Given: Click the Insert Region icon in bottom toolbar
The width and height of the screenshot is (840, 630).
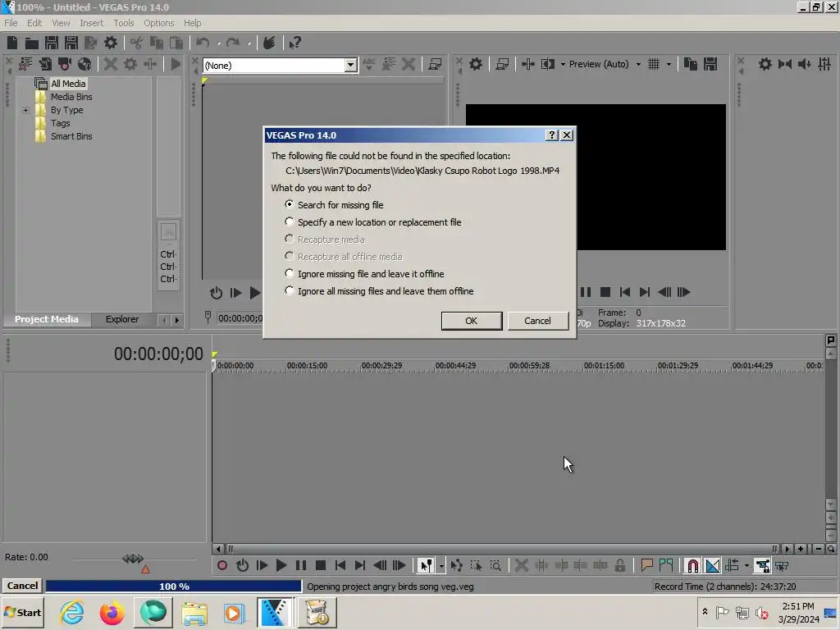Looking at the screenshot, I should coord(666,565).
